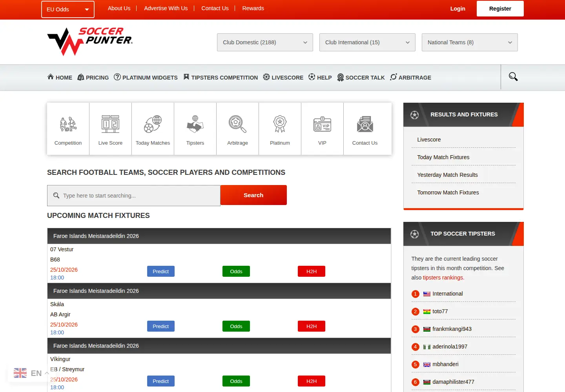
Task: Go to HOME in the navigation bar
Action: (60, 77)
